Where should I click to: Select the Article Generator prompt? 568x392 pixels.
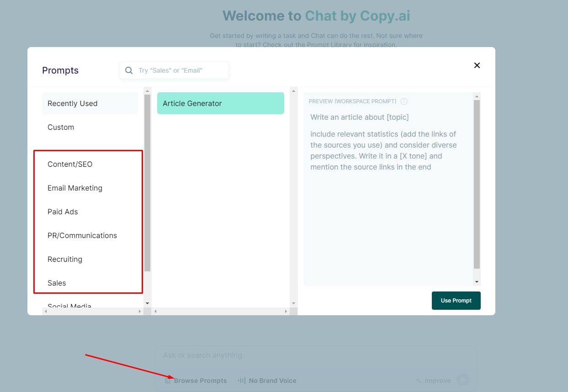(221, 103)
